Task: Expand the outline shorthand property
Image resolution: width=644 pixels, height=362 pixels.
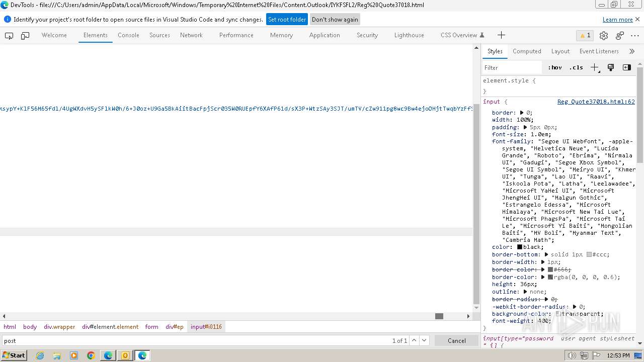Action: [x=525, y=292]
